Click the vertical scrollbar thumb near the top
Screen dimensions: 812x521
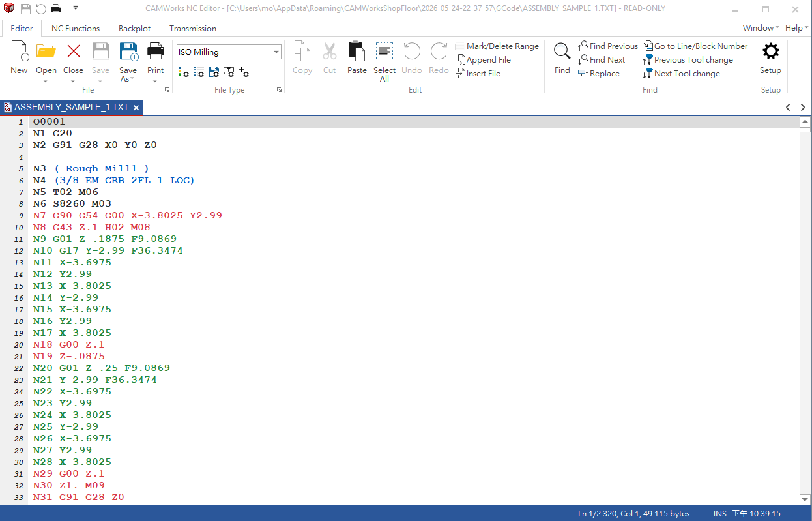click(x=805, y=130)
